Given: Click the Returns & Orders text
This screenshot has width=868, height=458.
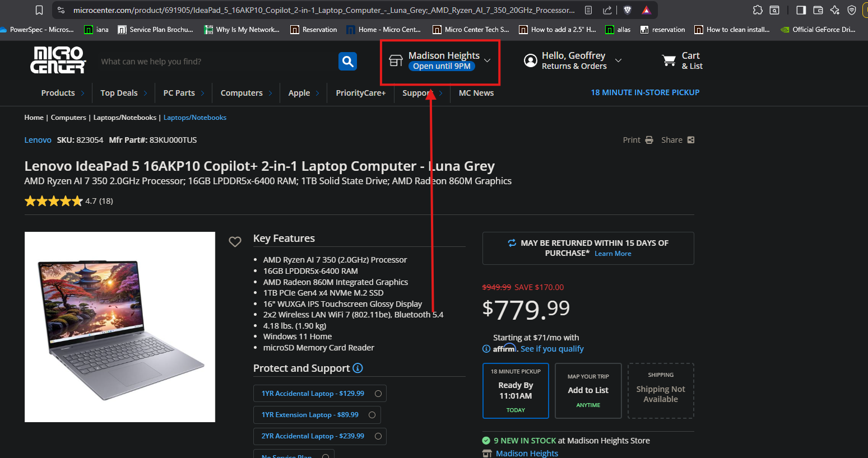Looking at the screenshot, I should (x=574, y=66).
